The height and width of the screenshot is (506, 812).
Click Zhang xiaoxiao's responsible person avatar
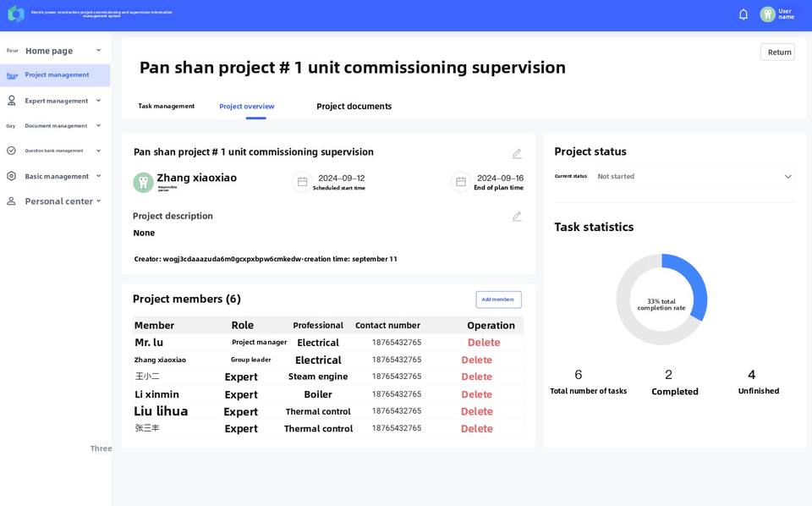[143, 182]
